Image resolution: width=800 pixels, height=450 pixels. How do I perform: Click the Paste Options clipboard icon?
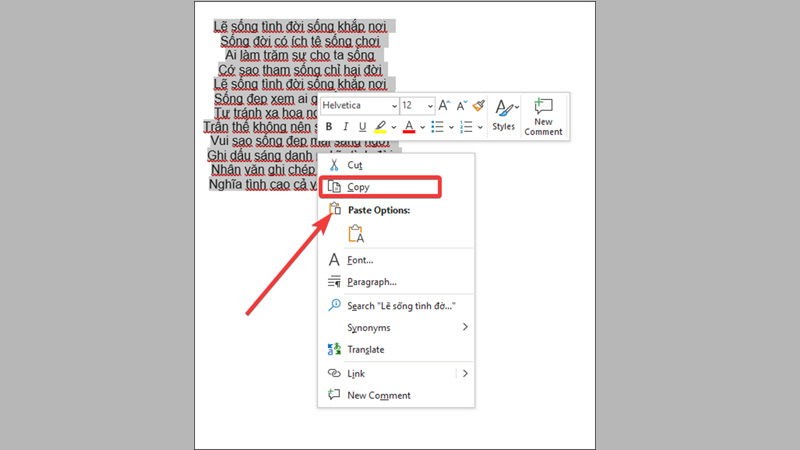[335, 209]
